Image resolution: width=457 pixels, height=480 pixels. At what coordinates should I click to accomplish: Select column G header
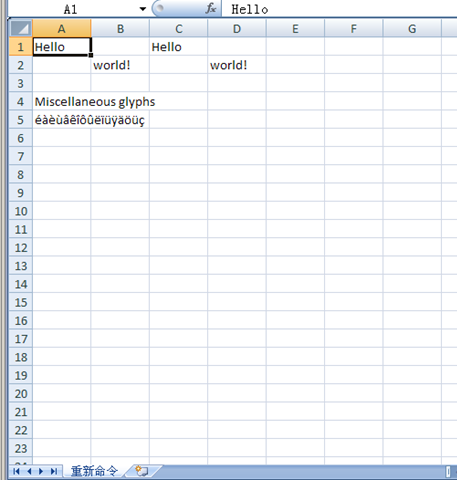click(x=412, y=29)
